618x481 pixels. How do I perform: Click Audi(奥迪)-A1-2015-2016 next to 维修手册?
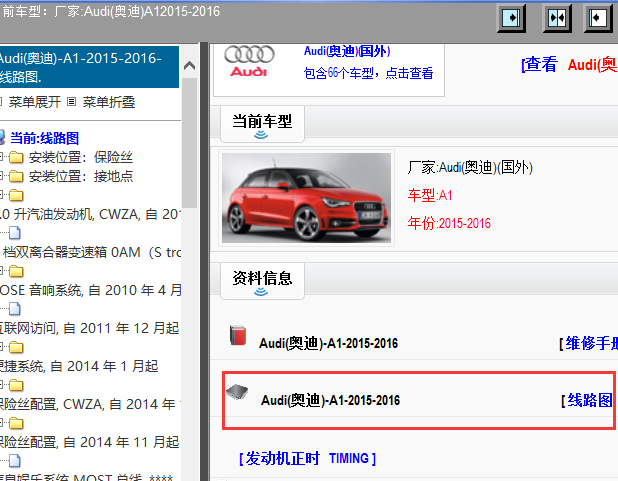click(328, 343)
